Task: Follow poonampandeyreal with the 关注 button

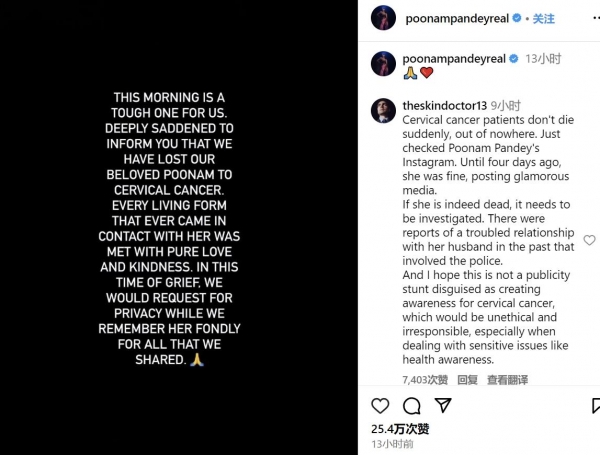Action: point(544,18)
